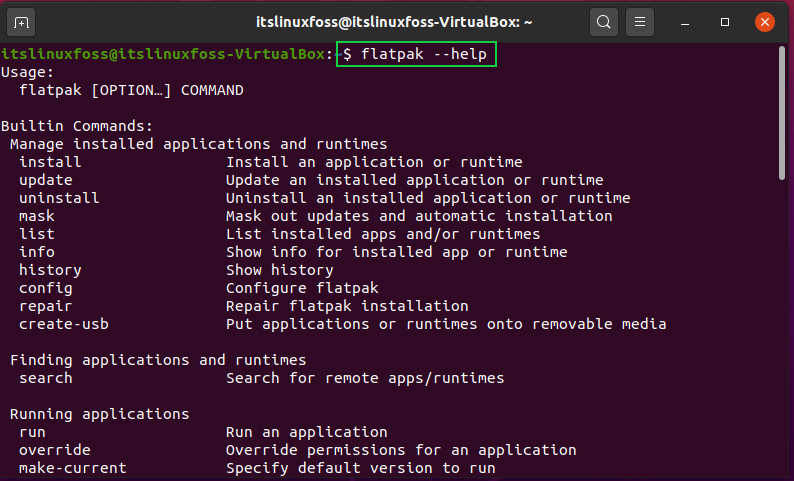The image size is (794, 481).
Task: Click the 'Configure flatpak' description
Action: (x=302, y=288)
